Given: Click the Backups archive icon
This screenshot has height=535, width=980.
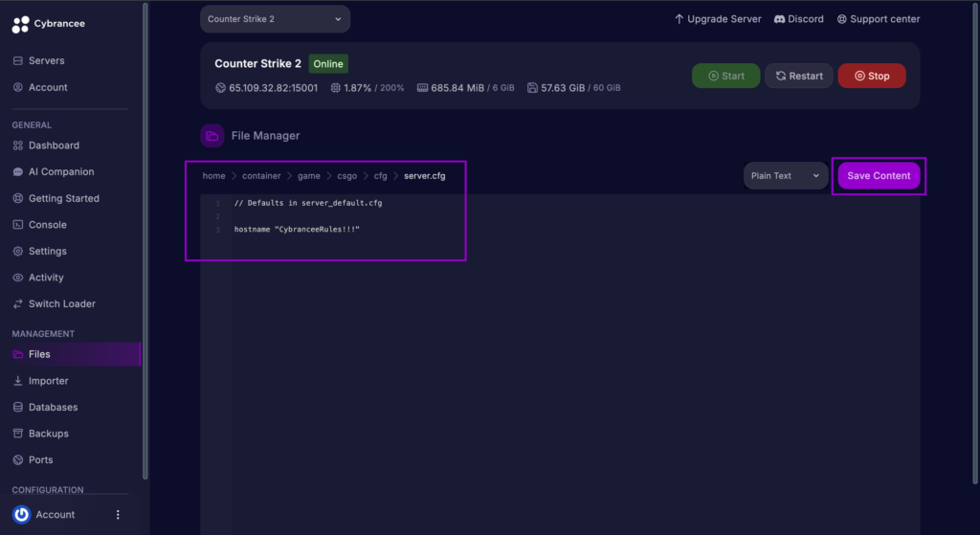Looking at the screenshot, I should [18, 434].
